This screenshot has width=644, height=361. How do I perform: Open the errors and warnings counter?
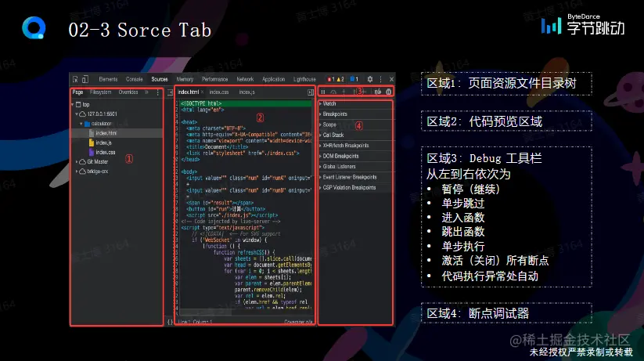(336, 79)
